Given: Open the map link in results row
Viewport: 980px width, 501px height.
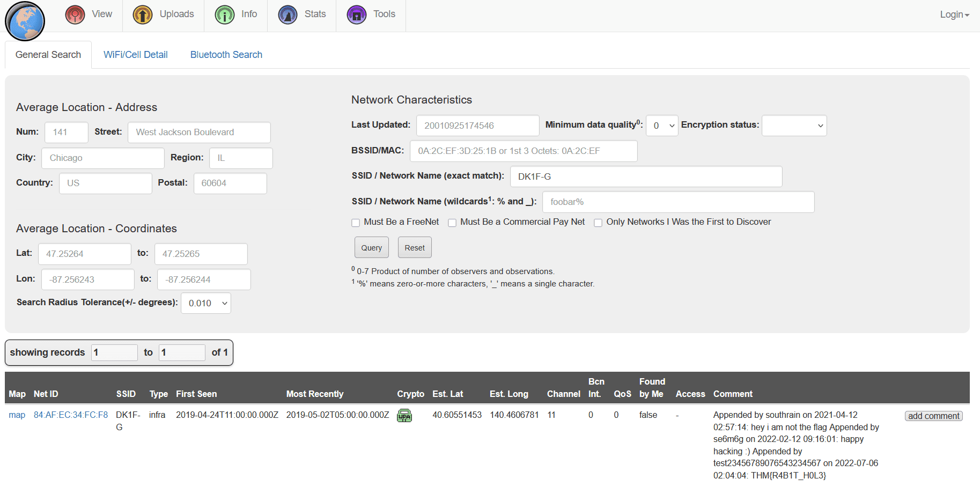Looking at the screenshot, I should 17,415.
